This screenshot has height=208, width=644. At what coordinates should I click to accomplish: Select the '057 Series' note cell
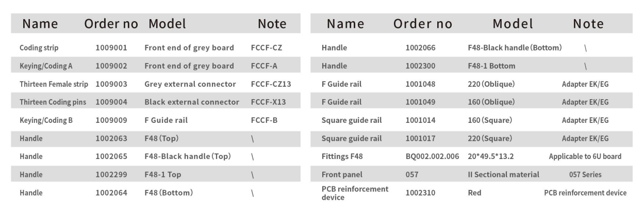pyautogui.click(x=585, y=175)
